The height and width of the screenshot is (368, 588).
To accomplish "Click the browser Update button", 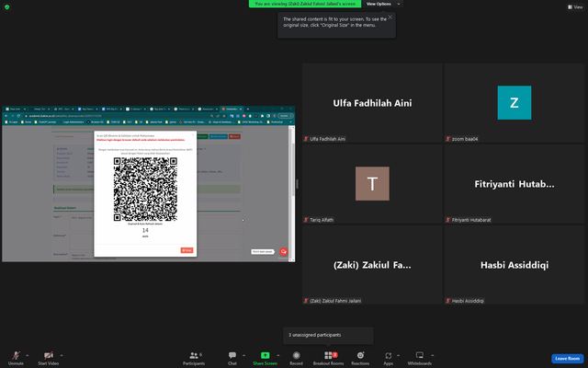I will 286,116.
